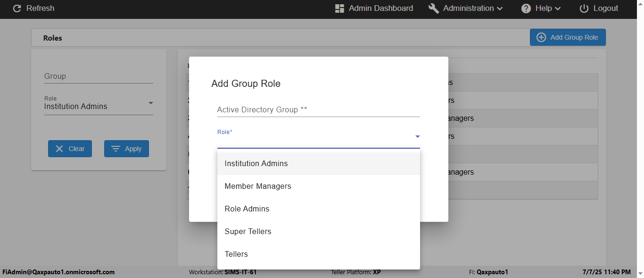
Task: Click the X icon on Clear button
Action: coord(59,149)
